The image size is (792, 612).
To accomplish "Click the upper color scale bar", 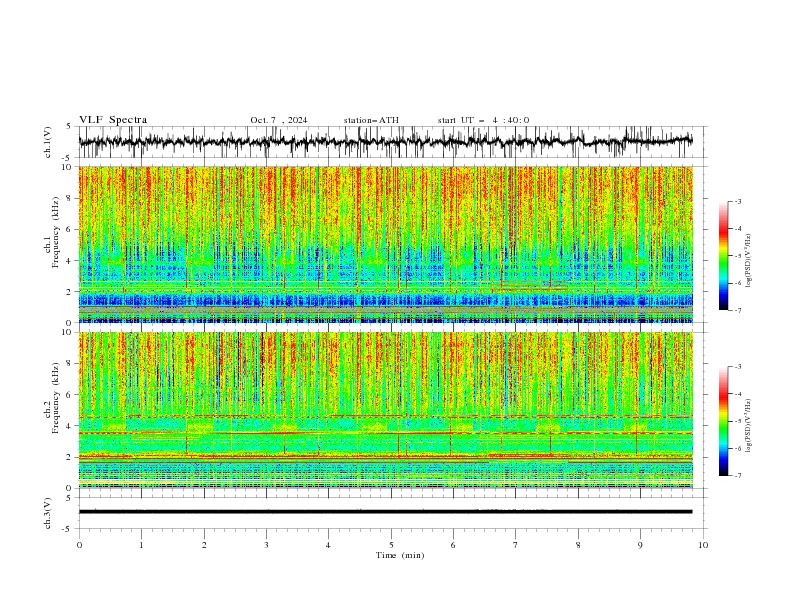I will point(724,256).
